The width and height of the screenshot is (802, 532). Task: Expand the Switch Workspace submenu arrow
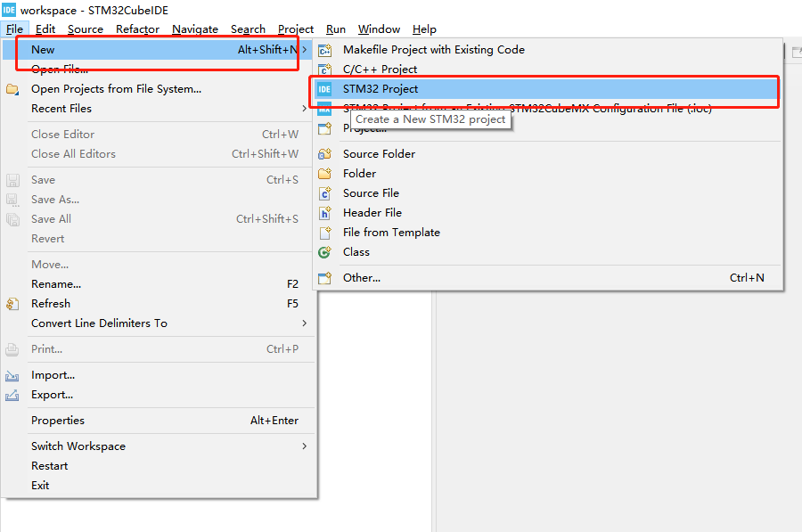click(305, 446)
